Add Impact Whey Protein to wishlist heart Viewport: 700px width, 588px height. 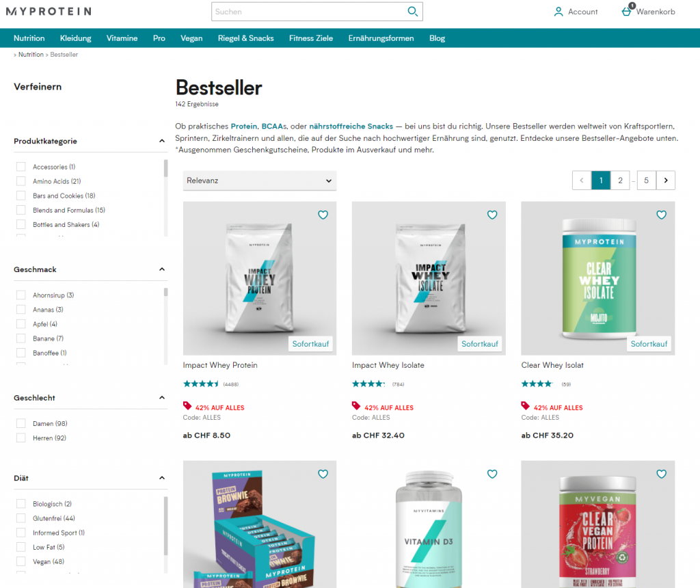pyautogui.click(x=323, y=215)
